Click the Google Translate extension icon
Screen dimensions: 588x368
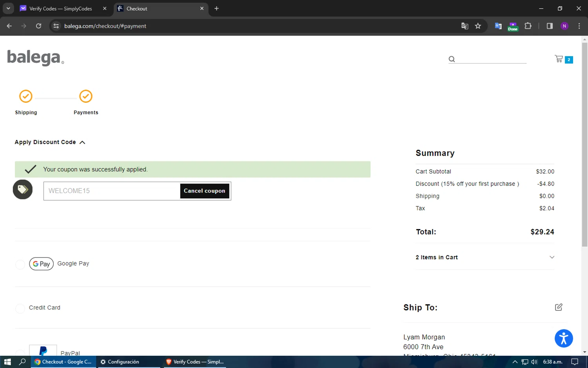[x=498, y=26]
